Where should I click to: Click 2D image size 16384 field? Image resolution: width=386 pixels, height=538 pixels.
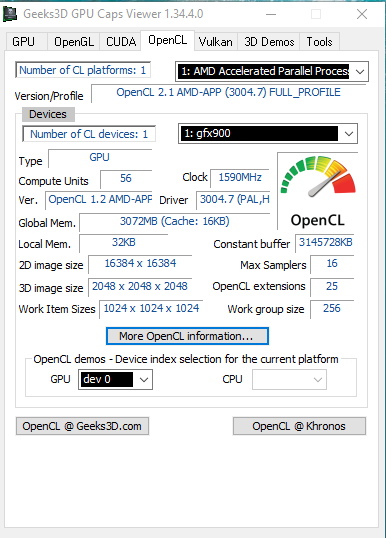coord(140,264)
